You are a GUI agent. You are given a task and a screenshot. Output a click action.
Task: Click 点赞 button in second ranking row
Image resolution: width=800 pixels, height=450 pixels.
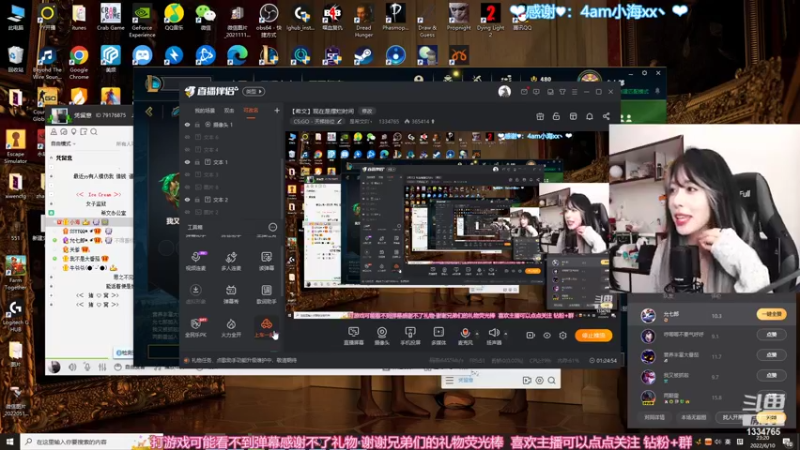point(771,335)
